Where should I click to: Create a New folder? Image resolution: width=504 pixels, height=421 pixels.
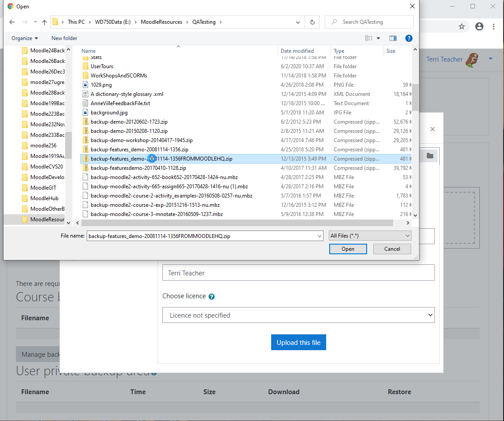(x=64, y=38)
